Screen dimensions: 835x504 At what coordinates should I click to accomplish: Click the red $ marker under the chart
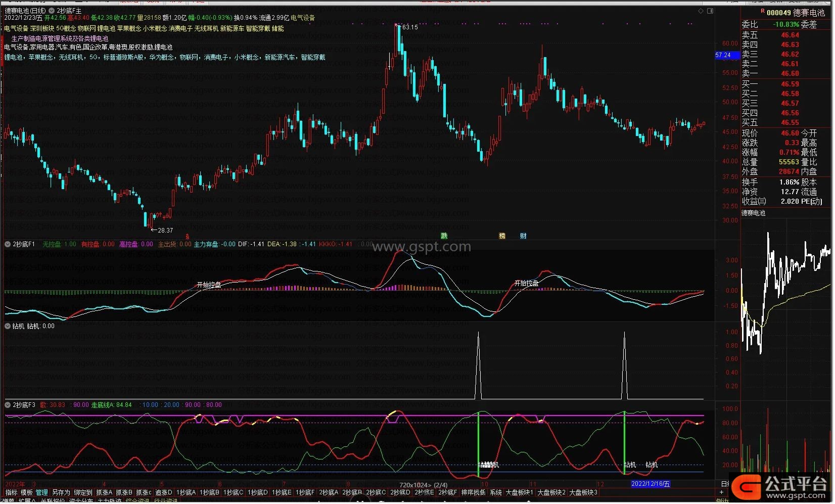(188, 236)
